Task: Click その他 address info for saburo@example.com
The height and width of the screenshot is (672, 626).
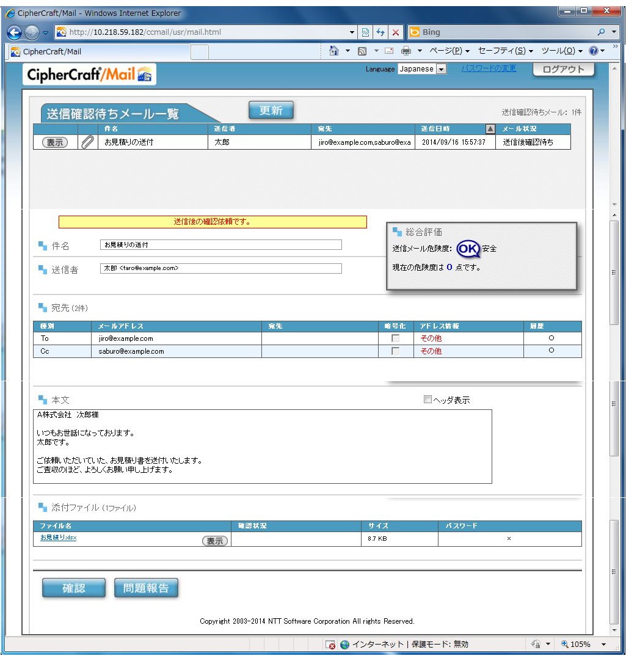Action: click(x=431, y=351)
